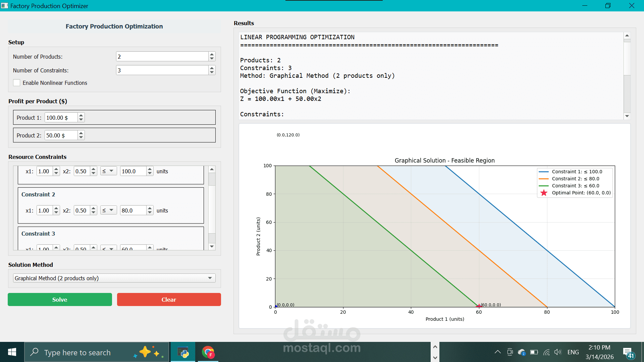Increase Constraint 2 x1 coefficient
The height and width of the screenshot is (362, 644).
tap(56, 208)
